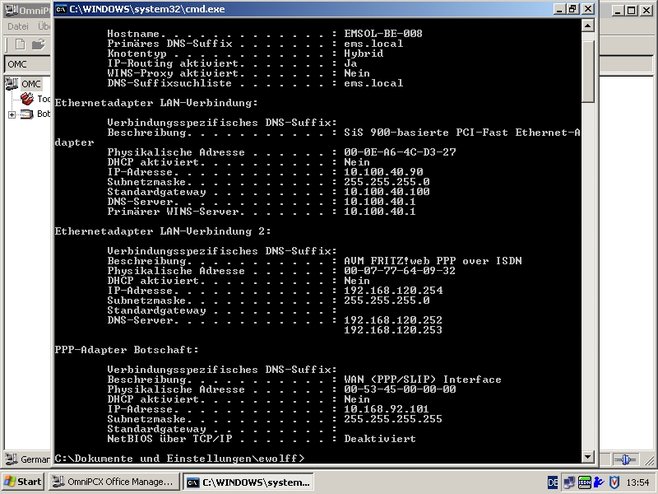Click the MAC address 00-07-77-64-09-32
This screenshot has height=494, width=658.
pos(400,271)
